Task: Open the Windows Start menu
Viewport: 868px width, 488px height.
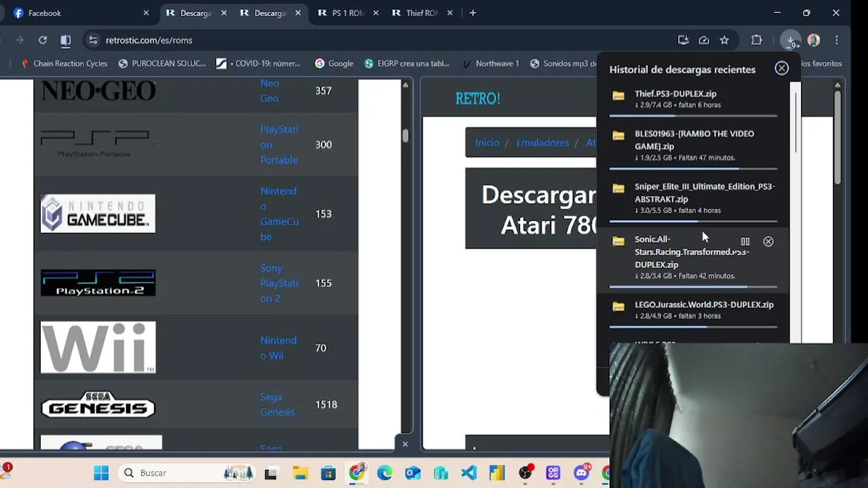Action: [x=101, y=473]
